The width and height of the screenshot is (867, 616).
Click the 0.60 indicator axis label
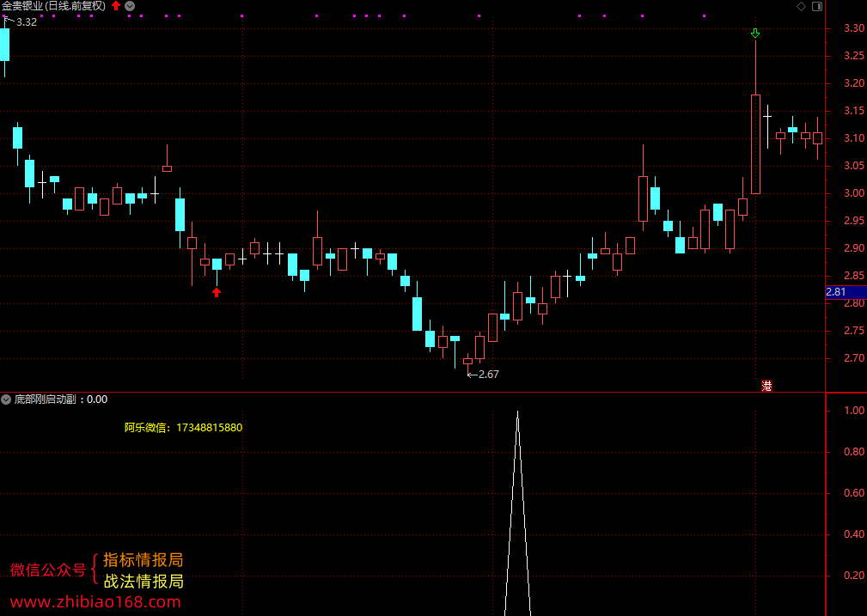click(x=854, y=492)
